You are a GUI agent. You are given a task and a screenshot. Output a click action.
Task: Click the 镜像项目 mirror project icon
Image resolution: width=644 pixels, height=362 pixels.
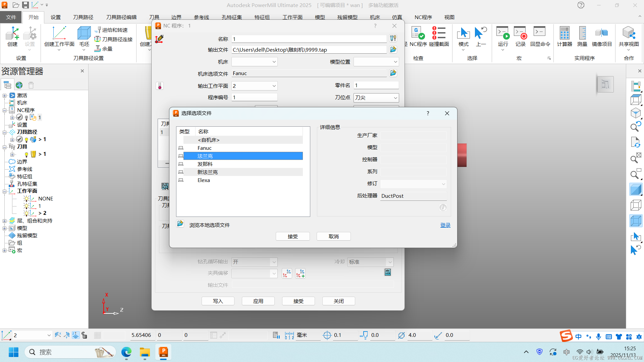(601, 37)
